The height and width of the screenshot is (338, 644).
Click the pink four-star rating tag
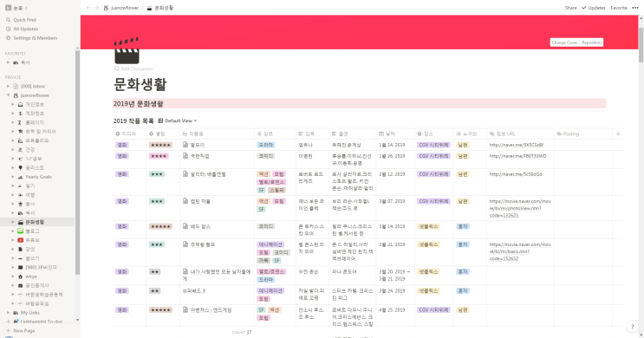click(159, 156)
